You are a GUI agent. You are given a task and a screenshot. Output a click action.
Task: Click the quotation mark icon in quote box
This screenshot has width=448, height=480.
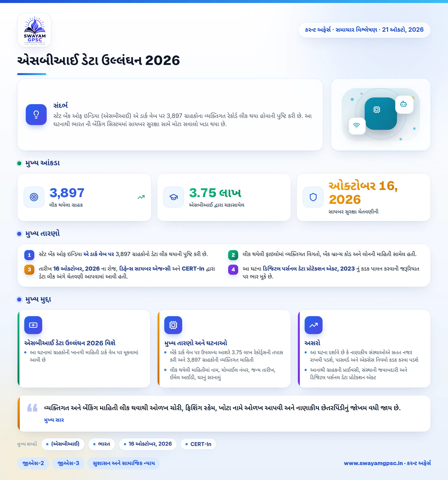click(x=32, y=408)
